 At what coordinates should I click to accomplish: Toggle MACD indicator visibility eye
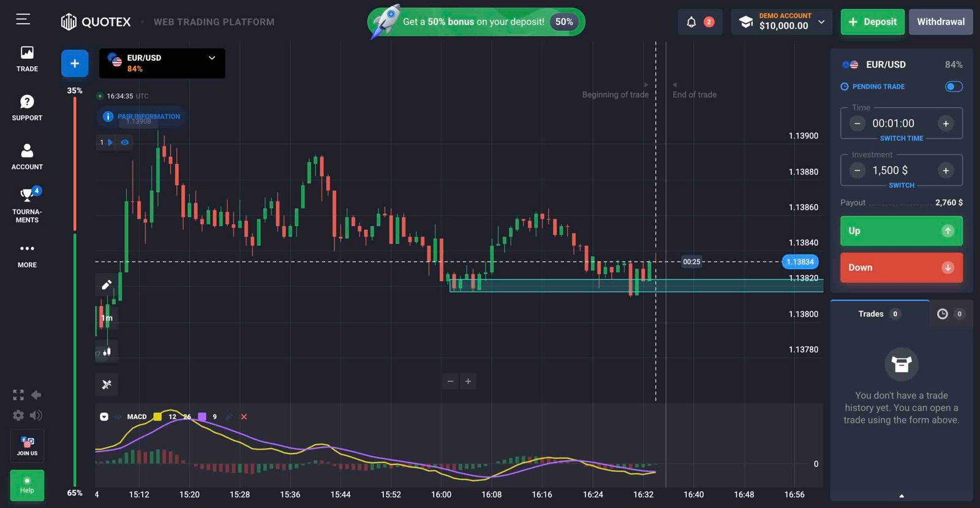[x=118, y=417]
